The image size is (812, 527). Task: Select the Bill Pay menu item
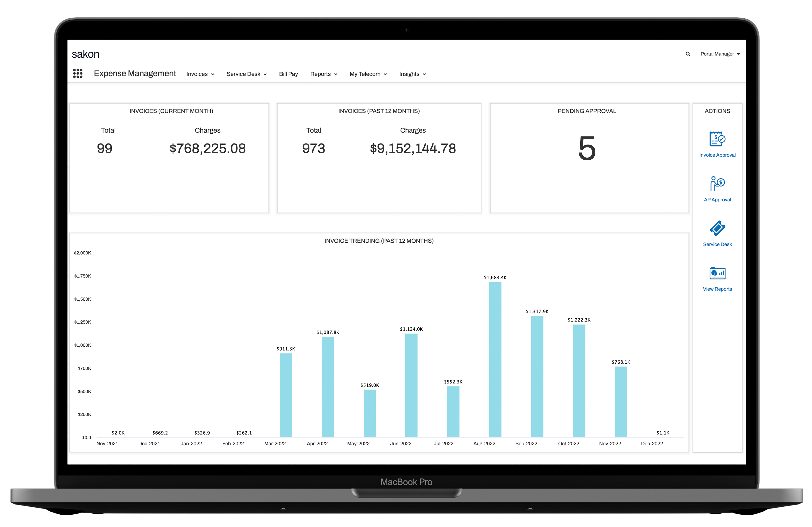[288, 74]
